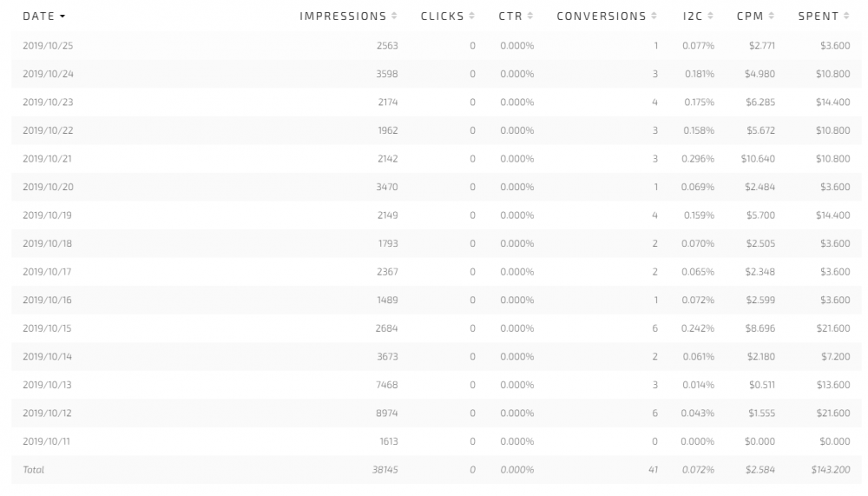
Task: Sort table by the Date header label
Action: (x=38, y=17)
